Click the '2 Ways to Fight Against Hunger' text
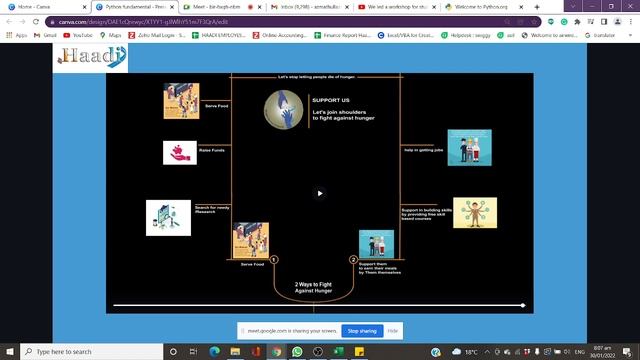Viewport: 640px width, 360px height. (313, 287)
